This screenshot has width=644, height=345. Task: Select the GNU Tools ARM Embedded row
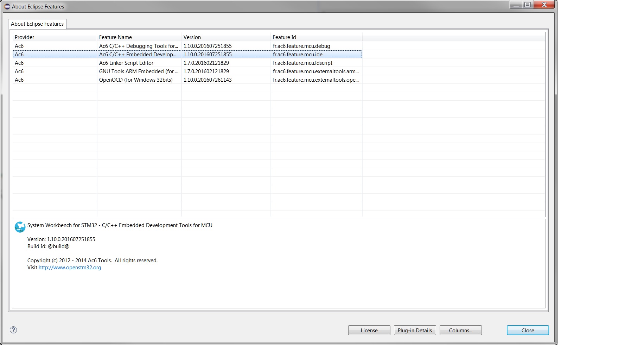pyautogui.click(x=138, y=71)
